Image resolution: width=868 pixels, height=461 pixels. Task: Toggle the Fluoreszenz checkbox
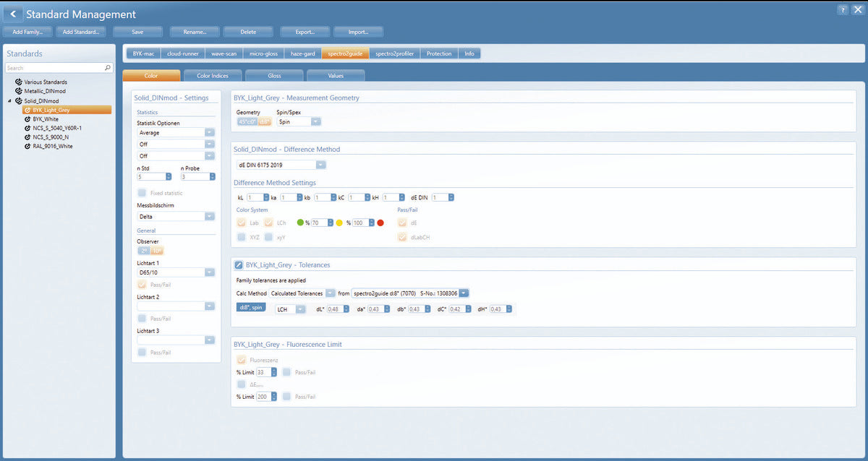pos(242,359)
